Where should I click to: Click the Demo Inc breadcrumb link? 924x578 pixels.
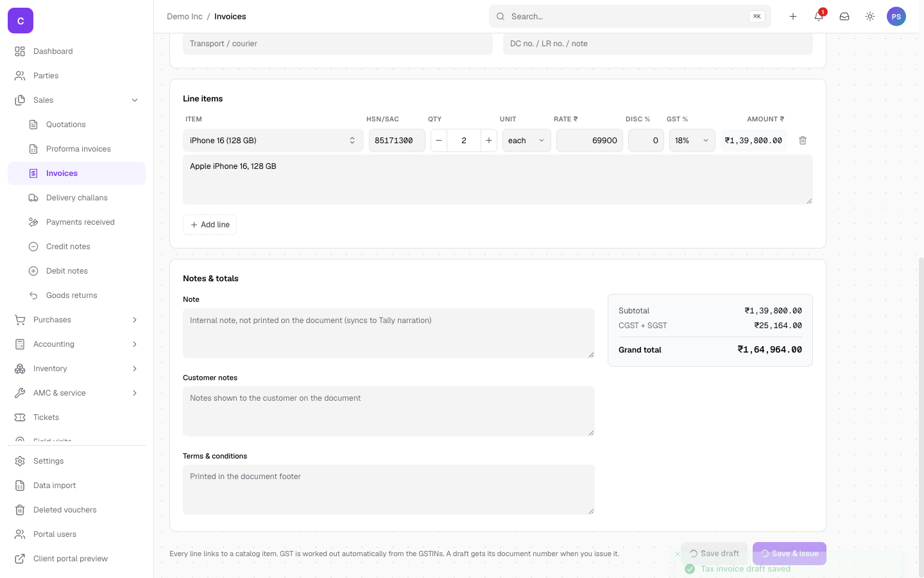(185, 17)
